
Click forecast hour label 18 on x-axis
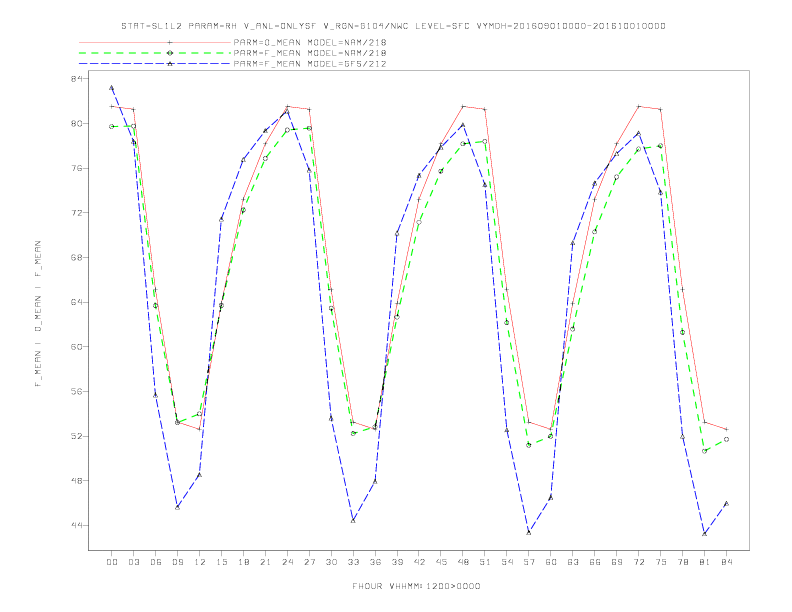[243, 562]
